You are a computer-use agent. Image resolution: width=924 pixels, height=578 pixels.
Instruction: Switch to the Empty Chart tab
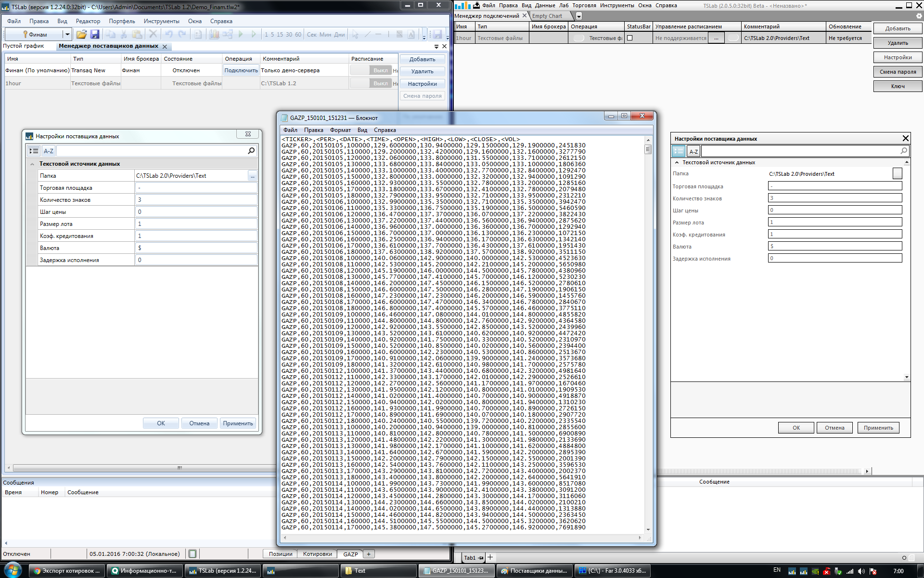pyautogui.click(x=547, y=16)
